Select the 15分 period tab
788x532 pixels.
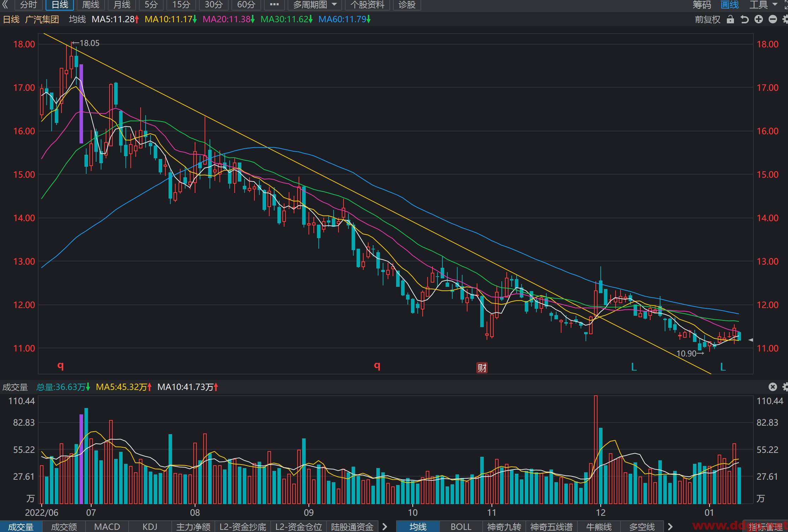point(181,5)
